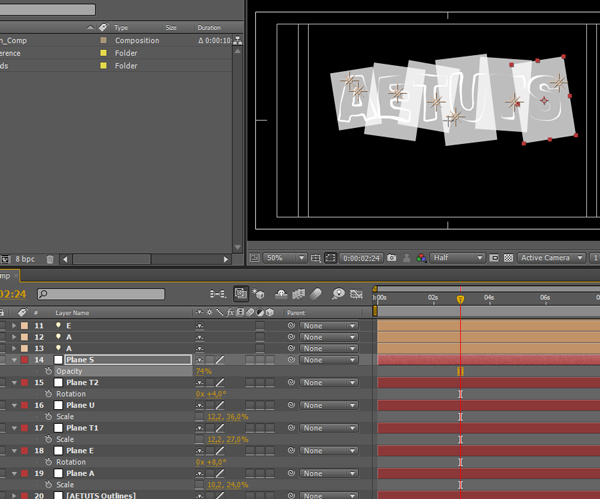
Task: Open the Parent dropdown for Plane A
Action: pos(329,474)
